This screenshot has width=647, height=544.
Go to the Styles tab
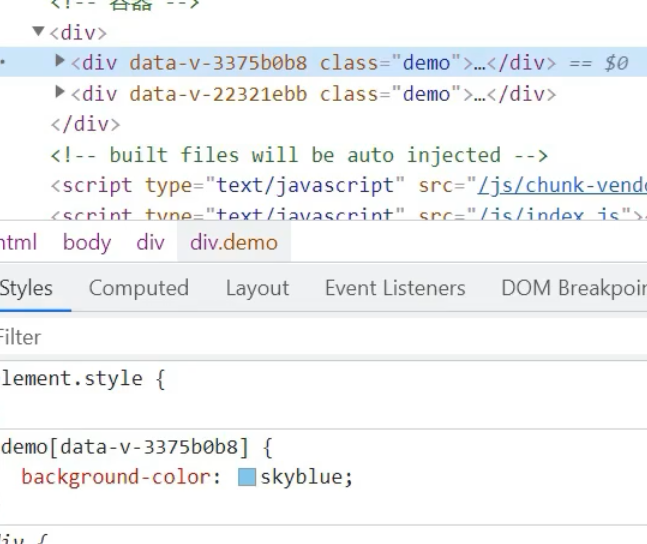[26, 288]
